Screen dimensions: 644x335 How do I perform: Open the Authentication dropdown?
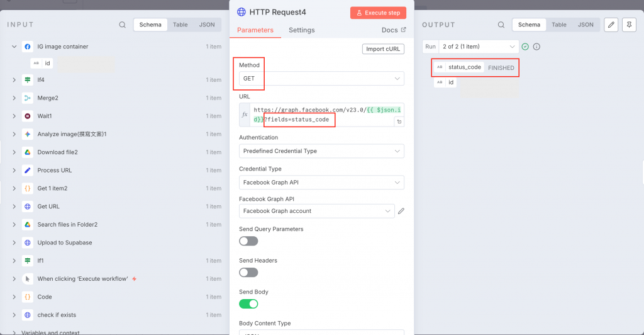321,151
